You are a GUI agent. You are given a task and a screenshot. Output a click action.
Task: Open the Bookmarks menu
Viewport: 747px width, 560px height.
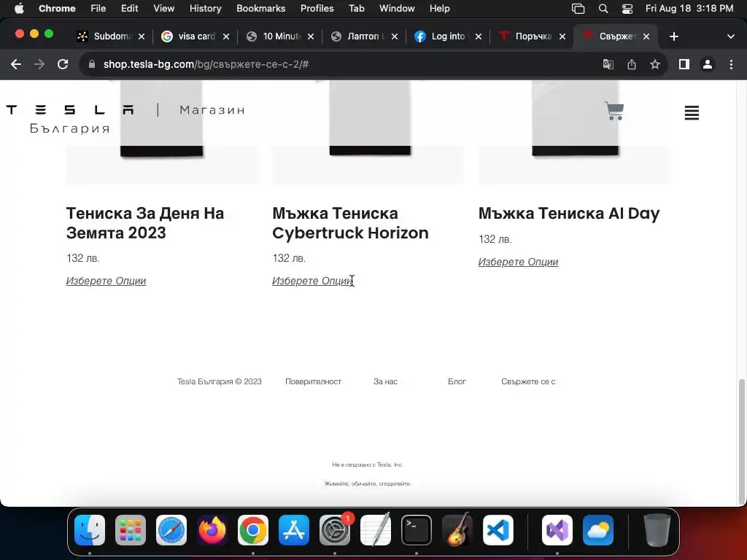click(x=260, y=9)
